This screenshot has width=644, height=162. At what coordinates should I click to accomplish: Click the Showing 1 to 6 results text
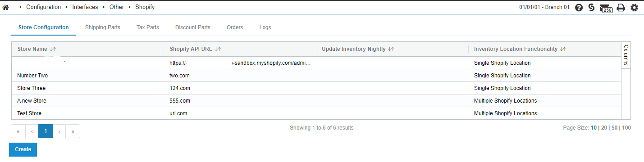[x=321, y=128]
